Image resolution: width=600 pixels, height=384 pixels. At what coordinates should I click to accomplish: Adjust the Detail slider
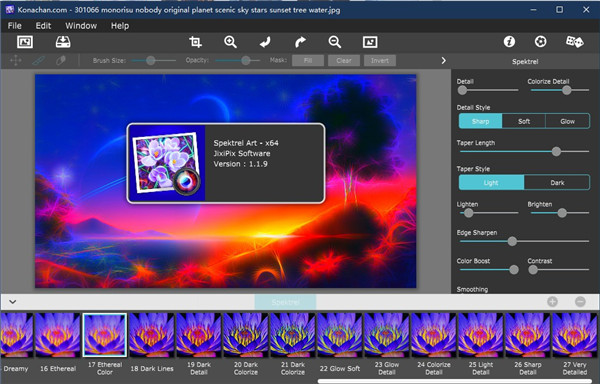[488, 90]
